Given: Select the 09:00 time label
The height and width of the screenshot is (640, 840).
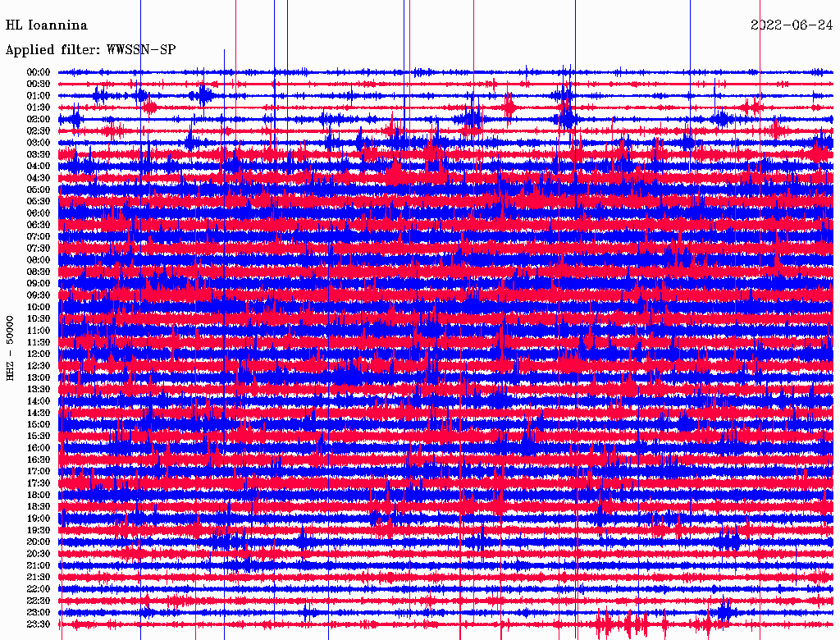Looking at the screenshot, I should tap(38, 284).
